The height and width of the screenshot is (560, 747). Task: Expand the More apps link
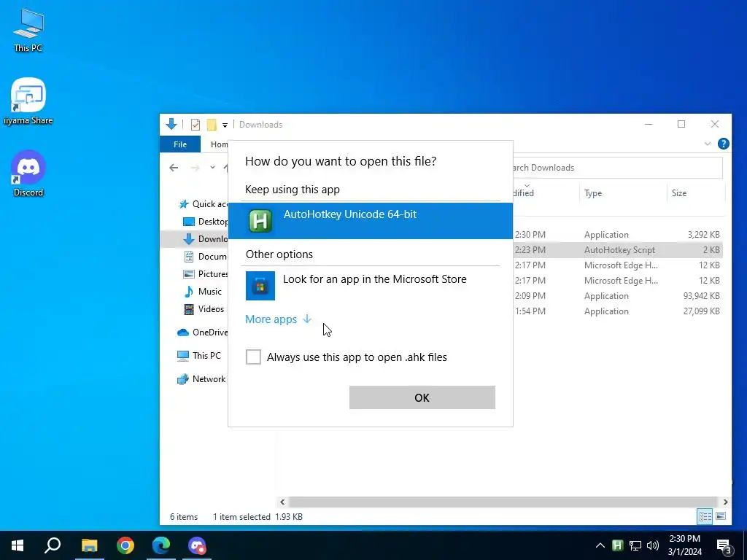point(278,319)
